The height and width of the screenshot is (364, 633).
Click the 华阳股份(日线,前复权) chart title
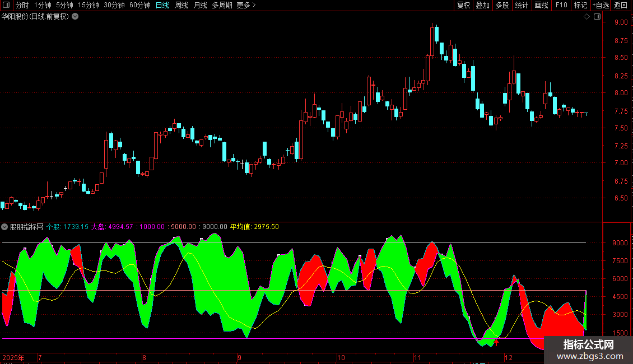(35, 17)
